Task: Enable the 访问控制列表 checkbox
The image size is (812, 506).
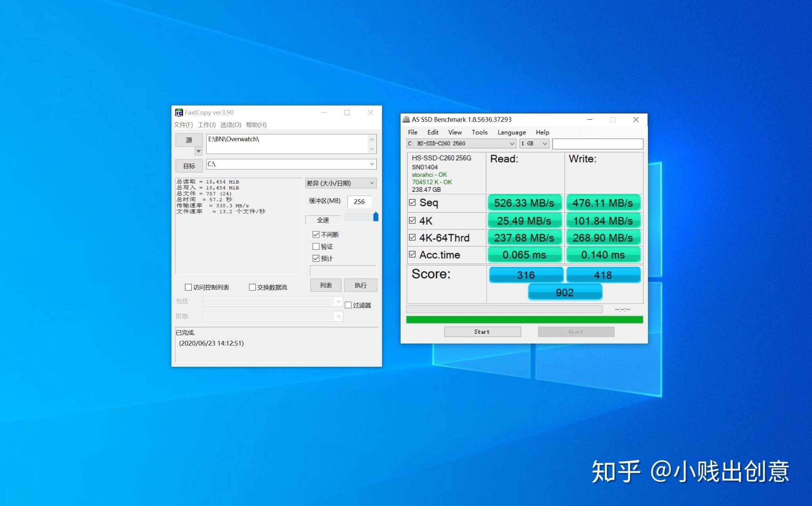Action: [x=188, y=287]
